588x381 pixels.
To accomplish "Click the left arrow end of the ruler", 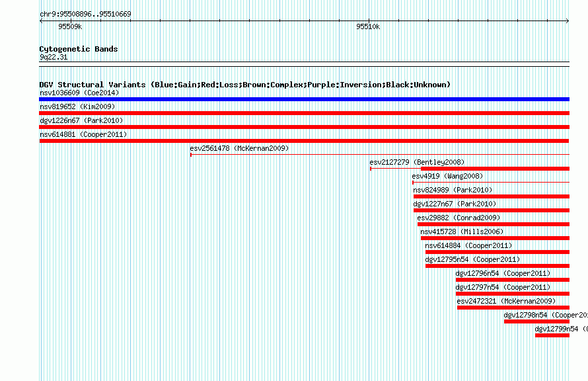I will coord(41,21).
